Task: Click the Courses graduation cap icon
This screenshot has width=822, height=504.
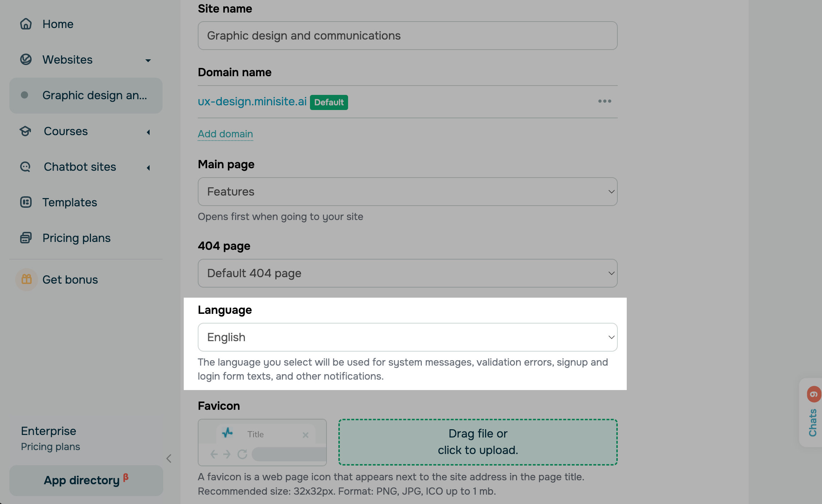Action: (x=26, y=131)
